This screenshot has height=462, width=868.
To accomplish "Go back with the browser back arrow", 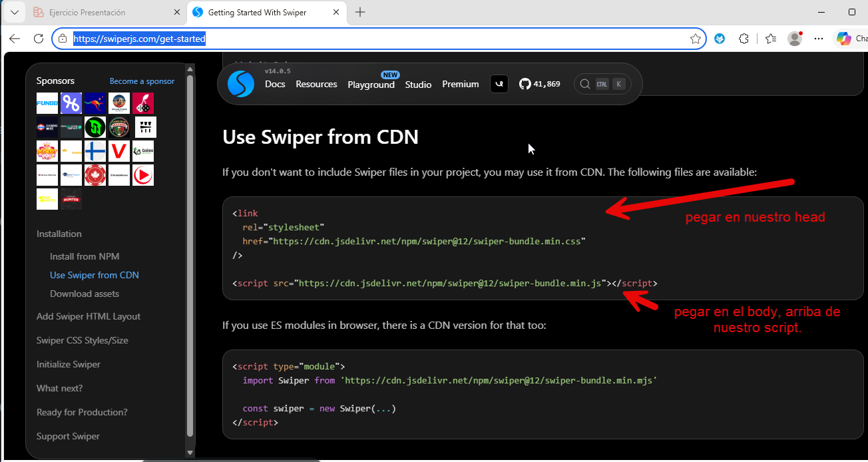I will click(15, 39).
